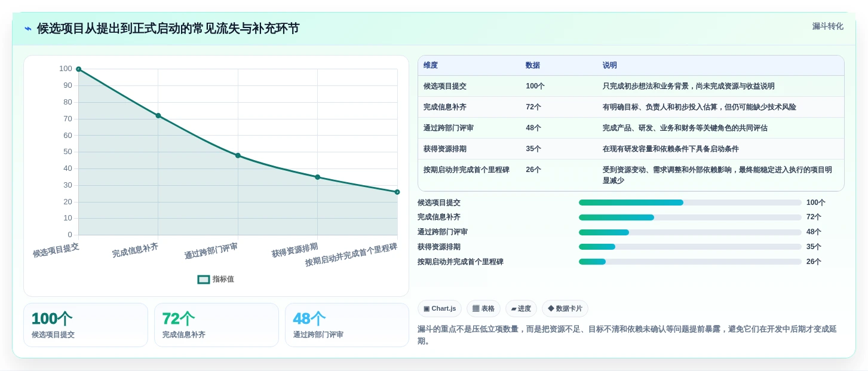The image size is (868, 371).
Task: Click table value 100个
Action: [535, 86]
